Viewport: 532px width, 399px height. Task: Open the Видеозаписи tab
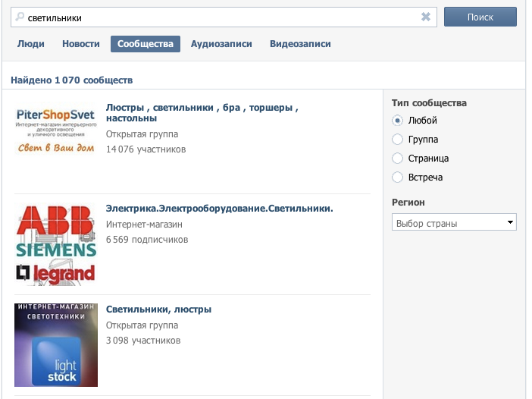tap(300, 44)
